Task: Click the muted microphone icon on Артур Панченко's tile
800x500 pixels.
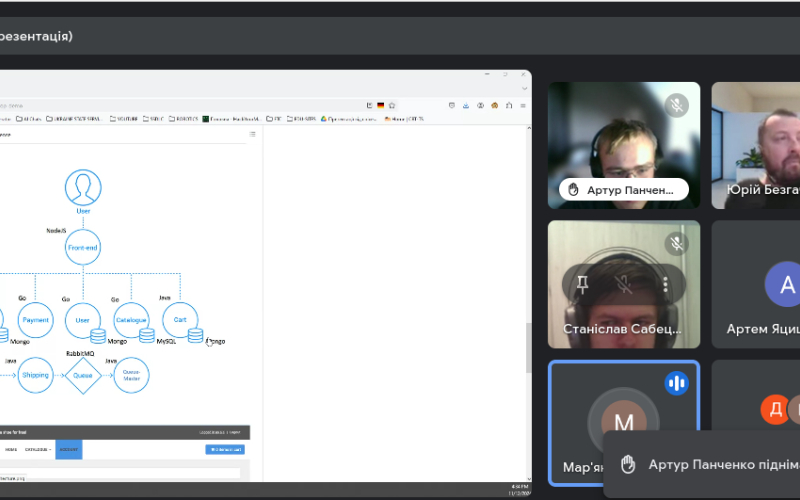Action: (677, 106)
